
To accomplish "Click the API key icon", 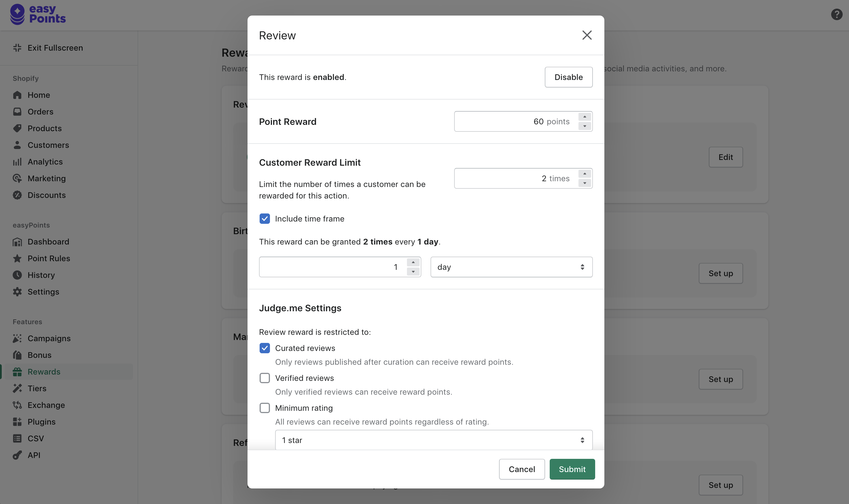I will coord(17,455).
